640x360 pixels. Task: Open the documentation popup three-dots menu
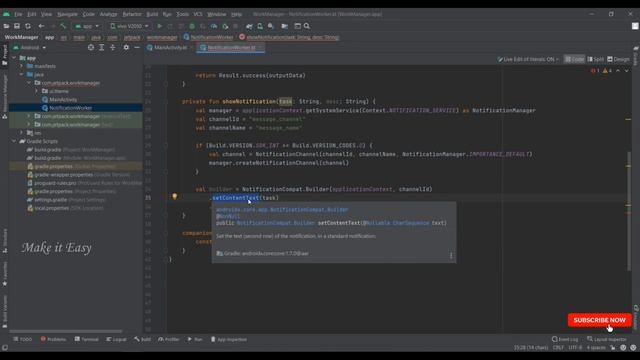pyautogui.click(x=451, y=256)
